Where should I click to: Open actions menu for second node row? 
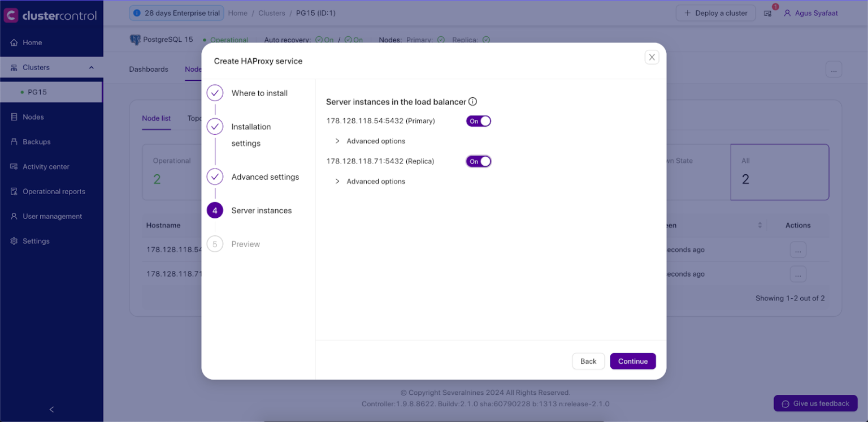798,274
